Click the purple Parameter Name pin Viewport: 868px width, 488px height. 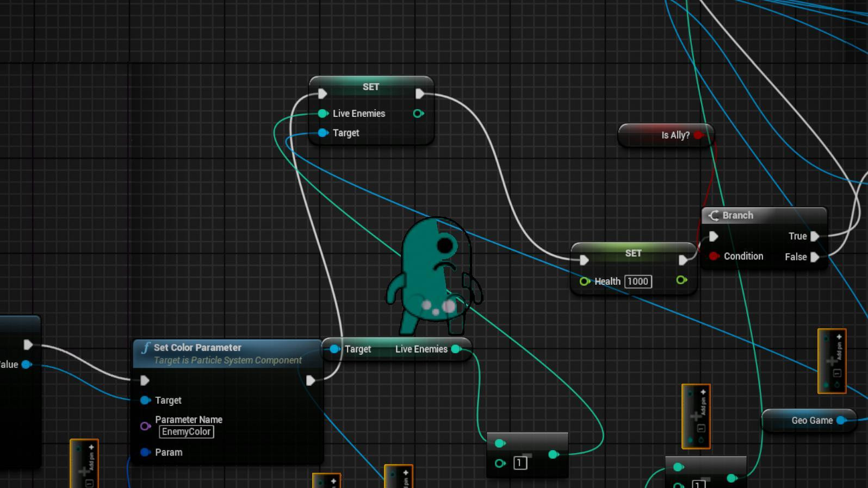click(x=145, y=426)
